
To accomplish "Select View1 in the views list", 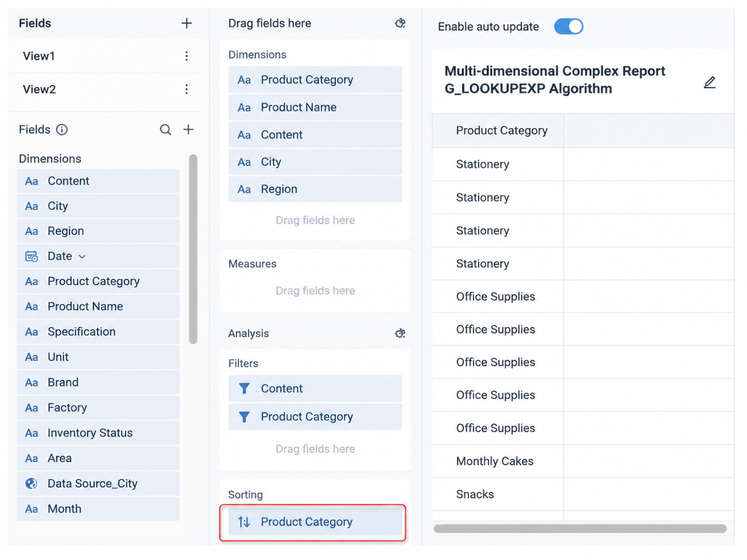I will click(39, 56).
